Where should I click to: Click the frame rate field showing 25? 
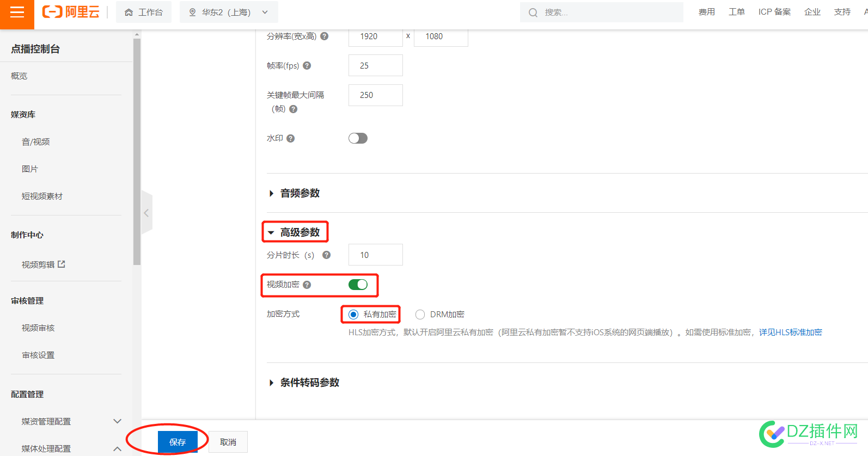(x=376, y=65)
